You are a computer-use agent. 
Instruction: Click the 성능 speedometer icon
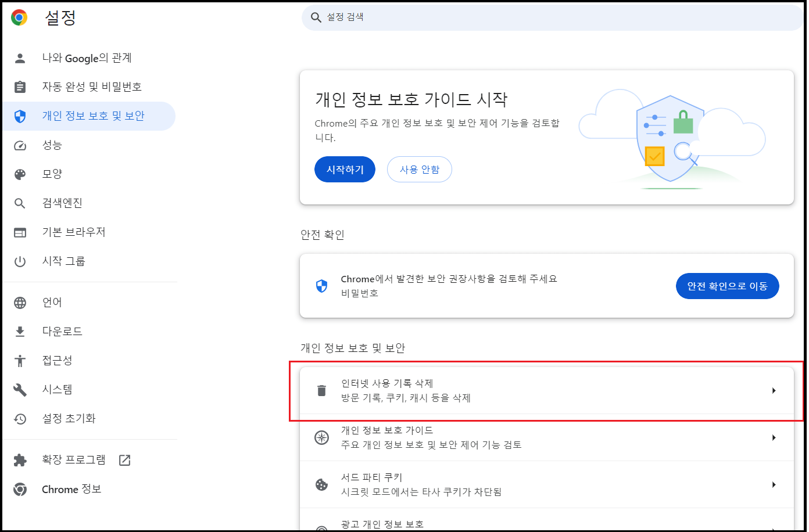point(20,145)
